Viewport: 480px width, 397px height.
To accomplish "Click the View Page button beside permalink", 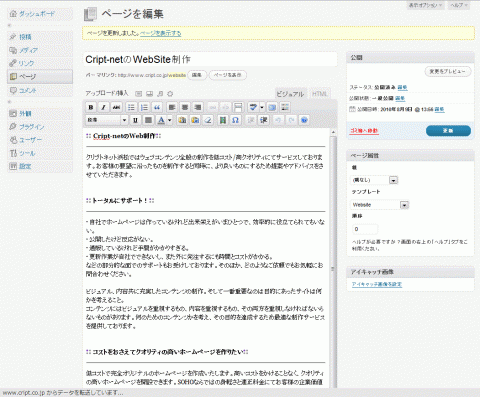I will tap(228, 75).
